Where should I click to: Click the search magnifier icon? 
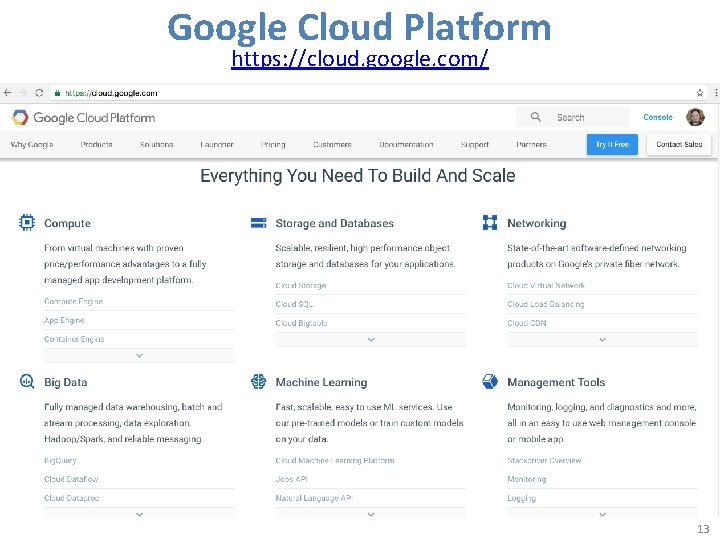536,117
